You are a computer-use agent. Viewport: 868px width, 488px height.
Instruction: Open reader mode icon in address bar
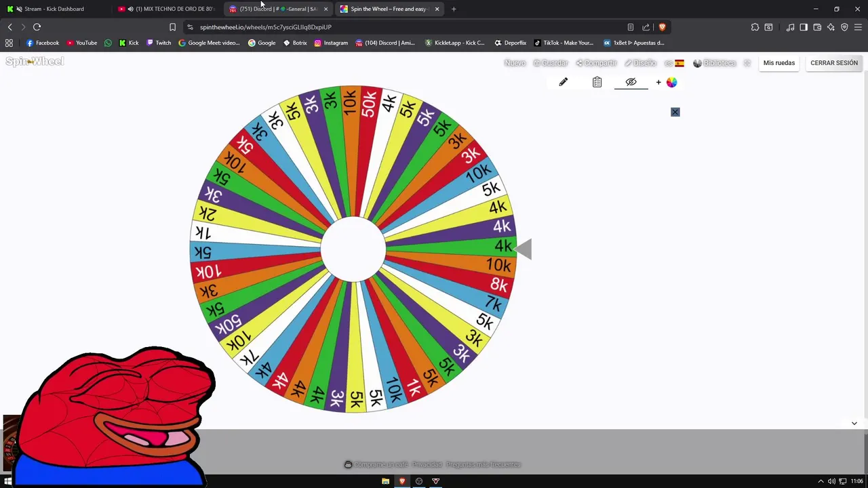coord(631,27)
